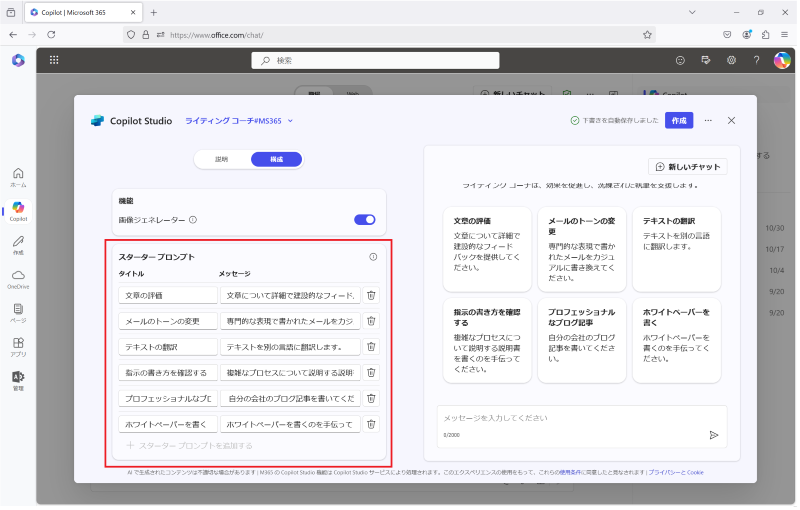The width and height of the screenshot is (800, 510).
Task: Start 新しいチャット in preview pane
Action: click(688, 167)
